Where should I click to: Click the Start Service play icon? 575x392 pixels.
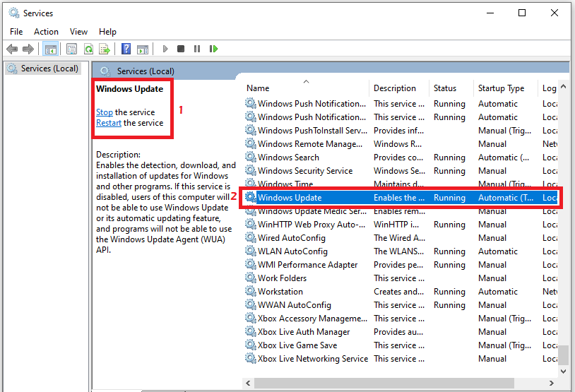pyautogui.click(x=165, y=49)
